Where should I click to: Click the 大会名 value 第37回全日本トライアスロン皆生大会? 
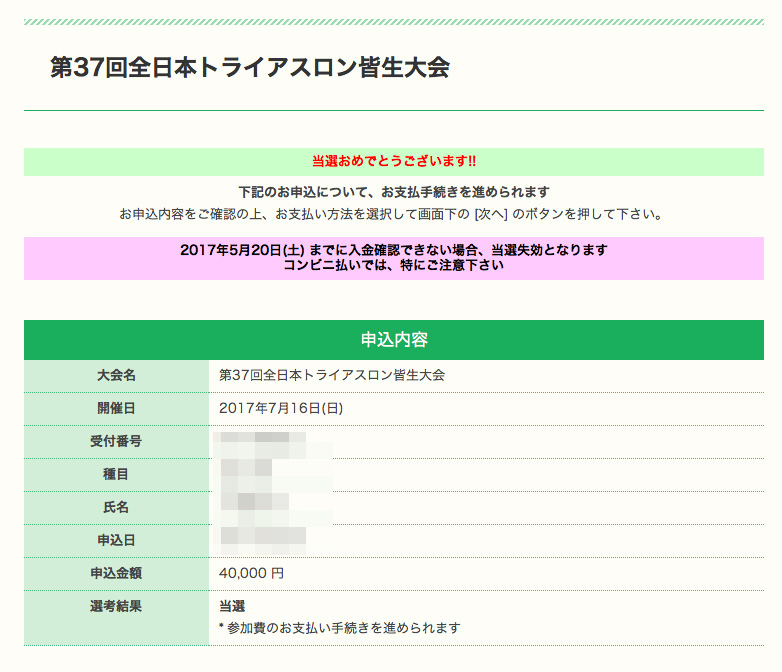332,375
